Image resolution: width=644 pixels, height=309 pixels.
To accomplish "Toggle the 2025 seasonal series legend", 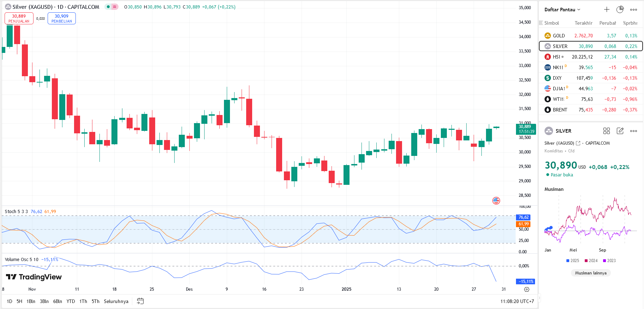I will click(572, 261).
